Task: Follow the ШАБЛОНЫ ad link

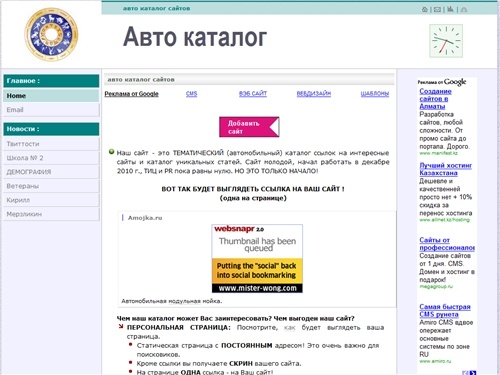Action: point(375,94)
